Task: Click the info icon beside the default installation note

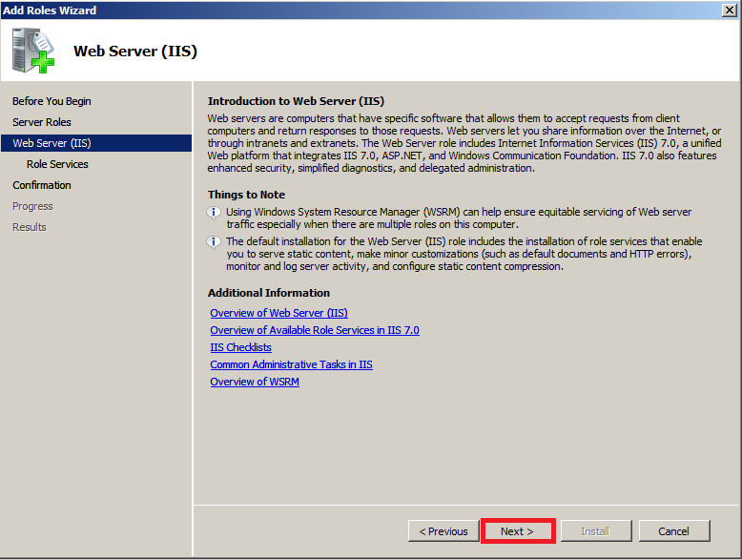Action: click(x=214, y=242)
